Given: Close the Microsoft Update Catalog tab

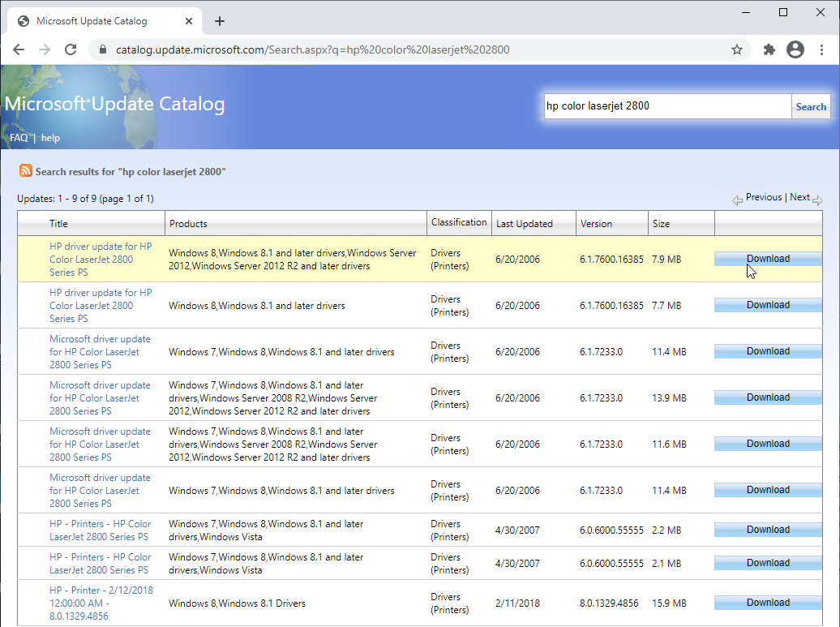Looking at the screenshot, I should pos(189,21).
